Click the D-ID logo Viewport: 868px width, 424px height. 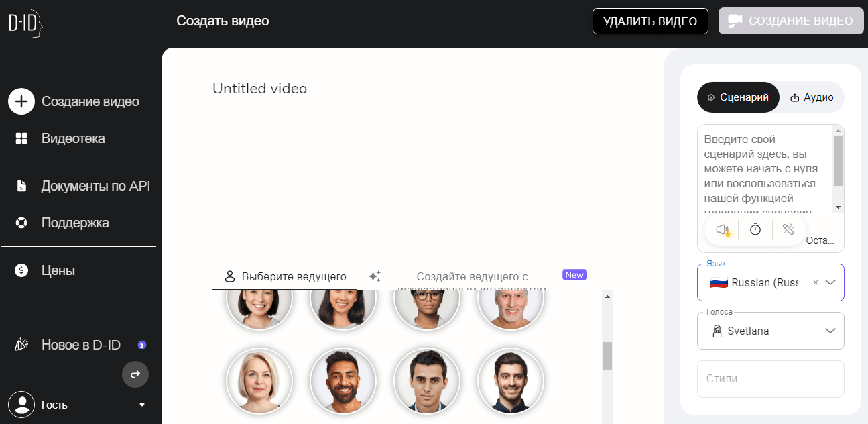[x=25, y=23]
